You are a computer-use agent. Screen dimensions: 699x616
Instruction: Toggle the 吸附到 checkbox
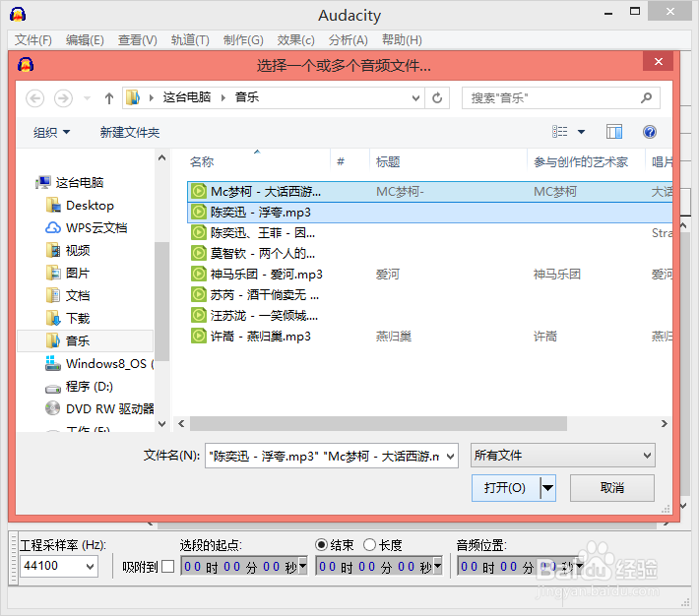coord(167,567)
